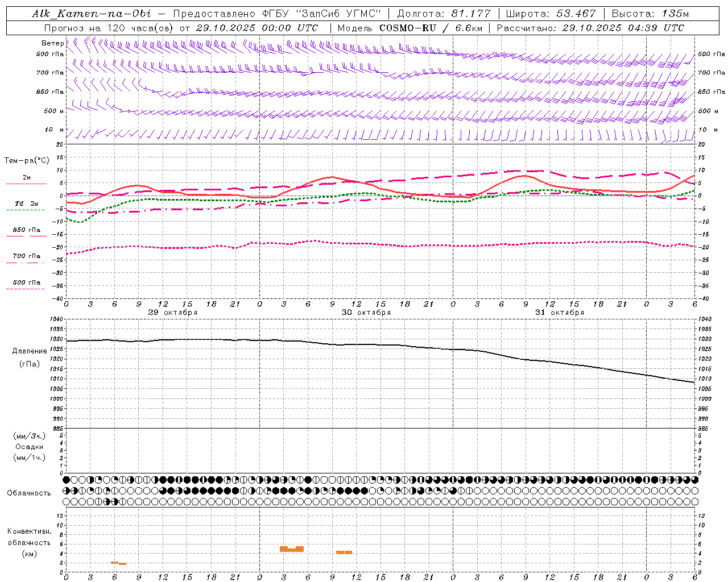Viewport: 728px width, 582px height.
Task: Click 'Рассчитано: 29.10.2025 04:39 UTC' timestamp
Action: [x=590, y=28]
